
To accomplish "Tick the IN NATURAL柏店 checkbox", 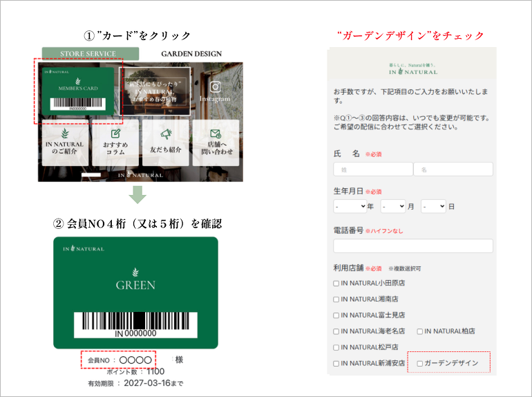I will [x=420, y=331].
